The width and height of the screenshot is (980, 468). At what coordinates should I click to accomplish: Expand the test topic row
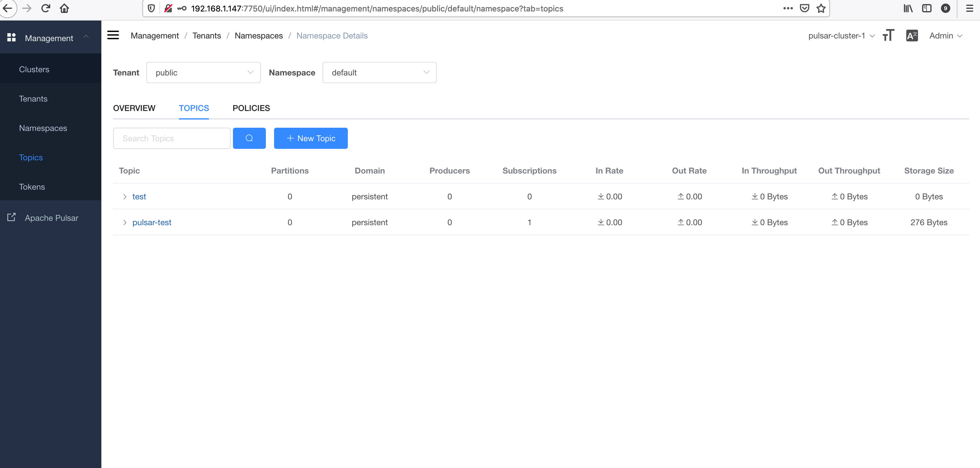pyautogui.click(x=124, y=196)
